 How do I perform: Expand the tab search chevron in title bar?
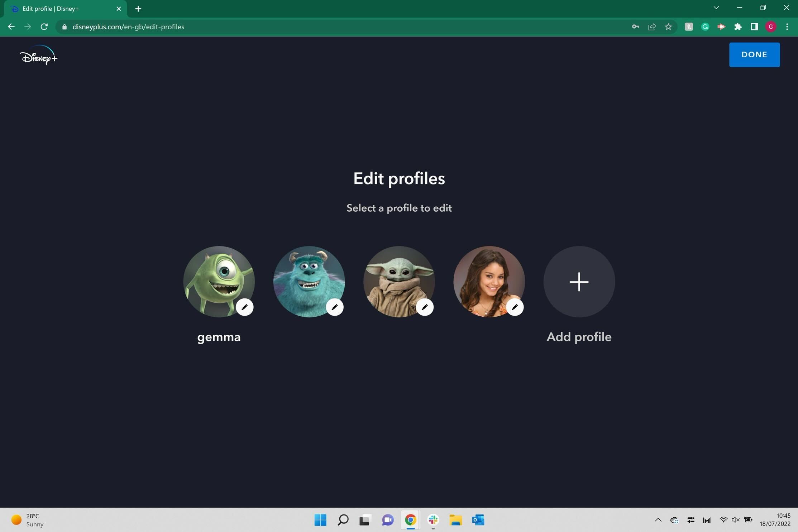coord(716,8)
